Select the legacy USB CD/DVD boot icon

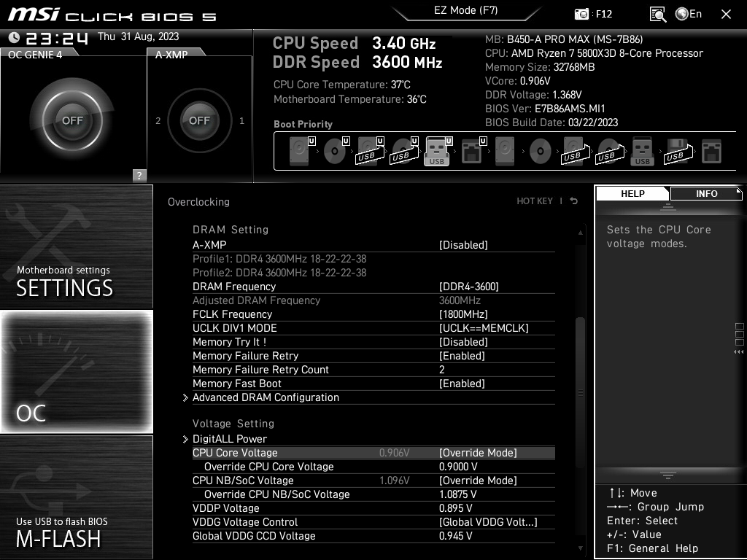[609, 152]
